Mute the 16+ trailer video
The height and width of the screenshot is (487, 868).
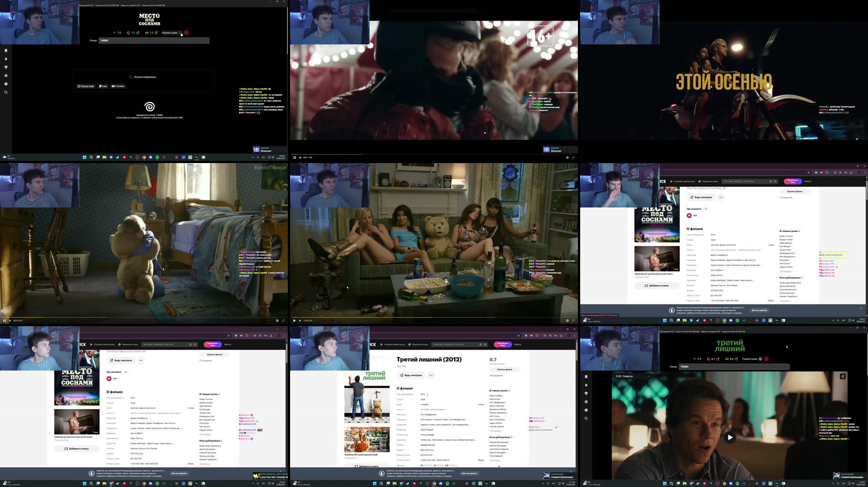pos(300,158)
